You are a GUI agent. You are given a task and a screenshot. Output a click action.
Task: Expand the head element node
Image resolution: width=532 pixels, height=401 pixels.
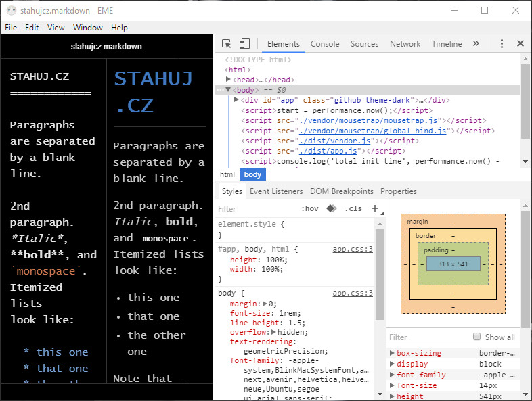point(228,79)
